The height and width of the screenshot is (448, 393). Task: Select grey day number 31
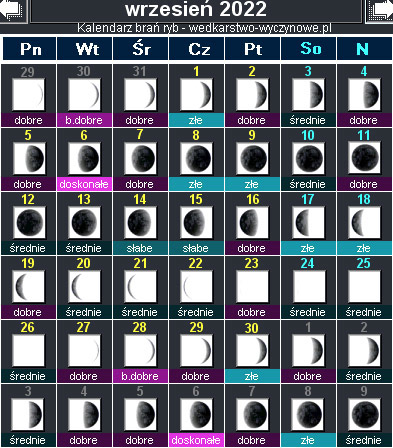pos(140,71)
